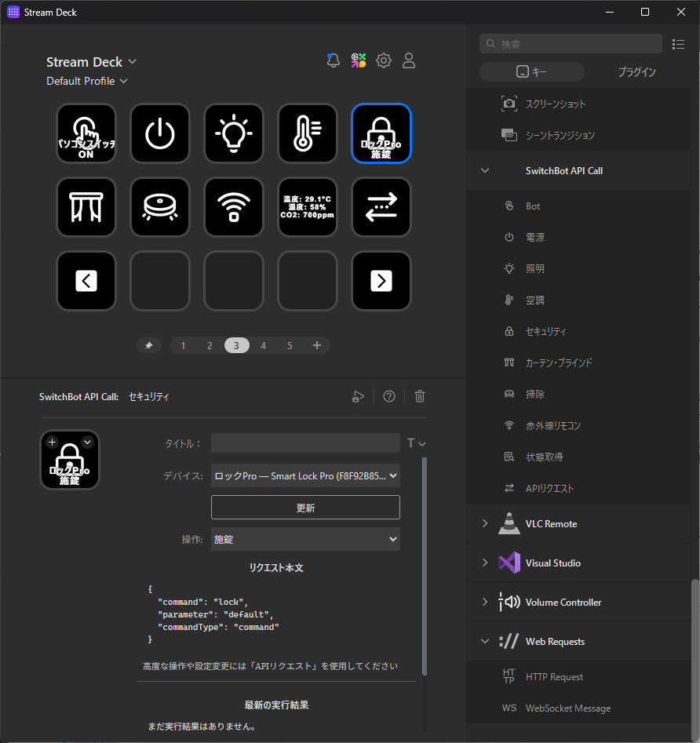
Task: Collapse SwitchBot API Call category
Action: (485, 170)
